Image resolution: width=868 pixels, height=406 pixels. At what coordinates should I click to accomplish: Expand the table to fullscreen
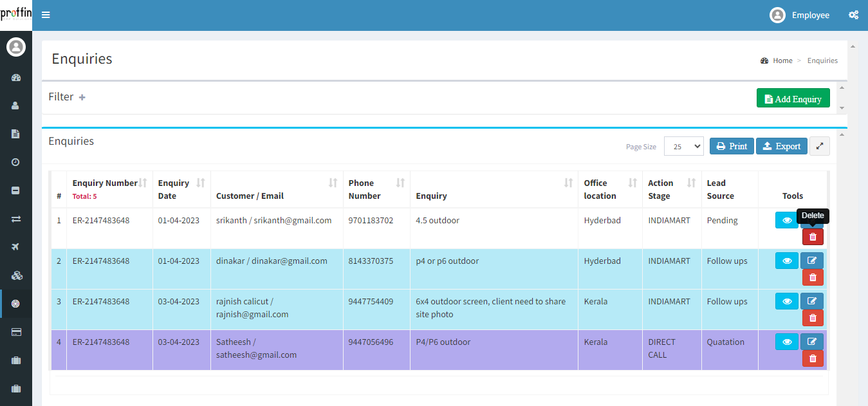(819, 146)
